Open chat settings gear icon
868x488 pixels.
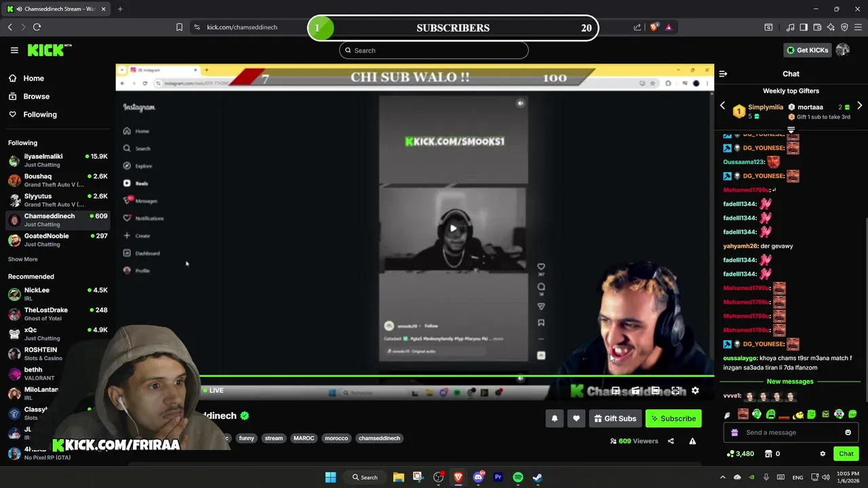click(x=823, y=454)
